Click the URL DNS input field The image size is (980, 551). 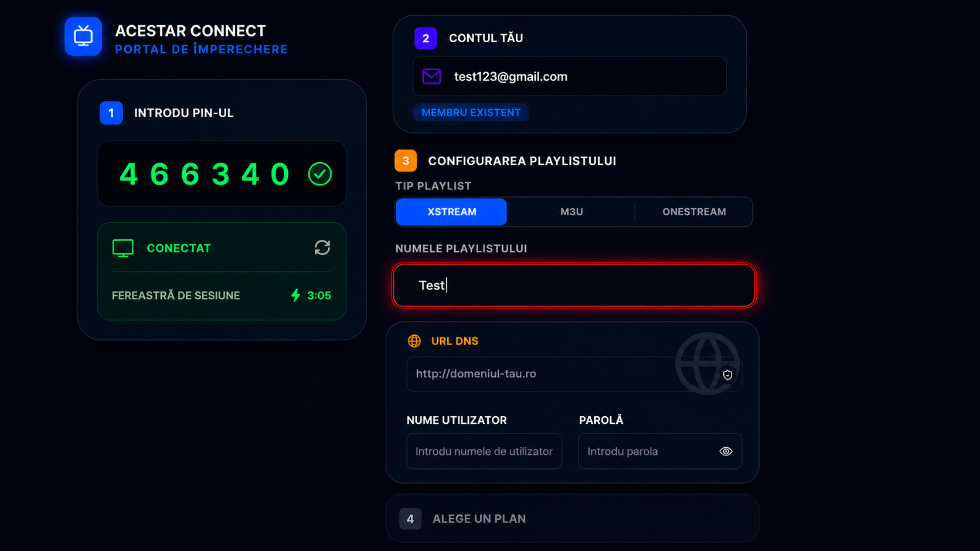[x=574, y=374]
